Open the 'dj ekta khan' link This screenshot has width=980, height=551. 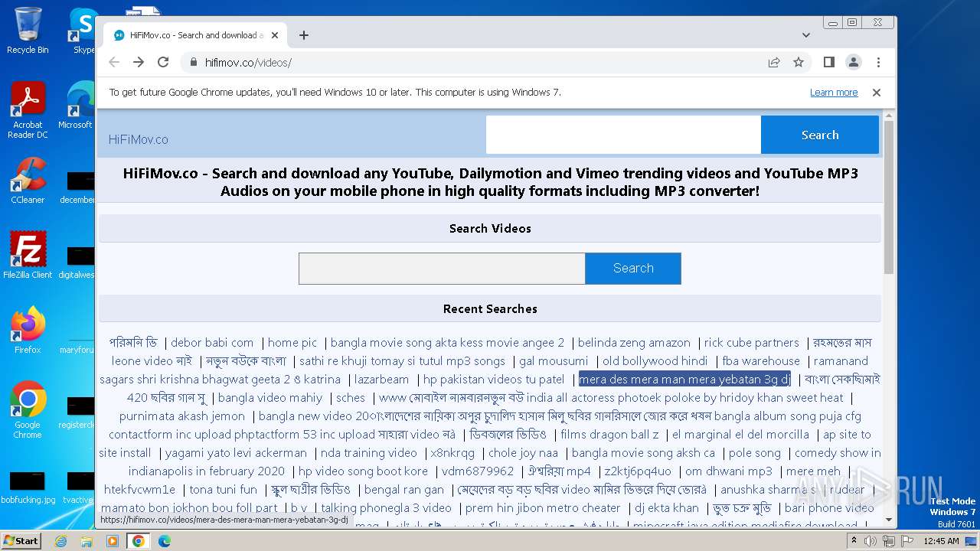(666, 508)
